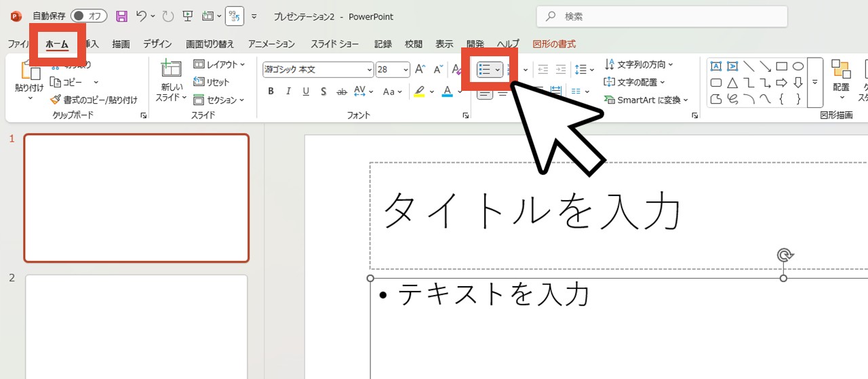The width and height of the screenshot is (868, 379).
Task: Select the Vertical Text Box shape
Action: click(732, 66)
